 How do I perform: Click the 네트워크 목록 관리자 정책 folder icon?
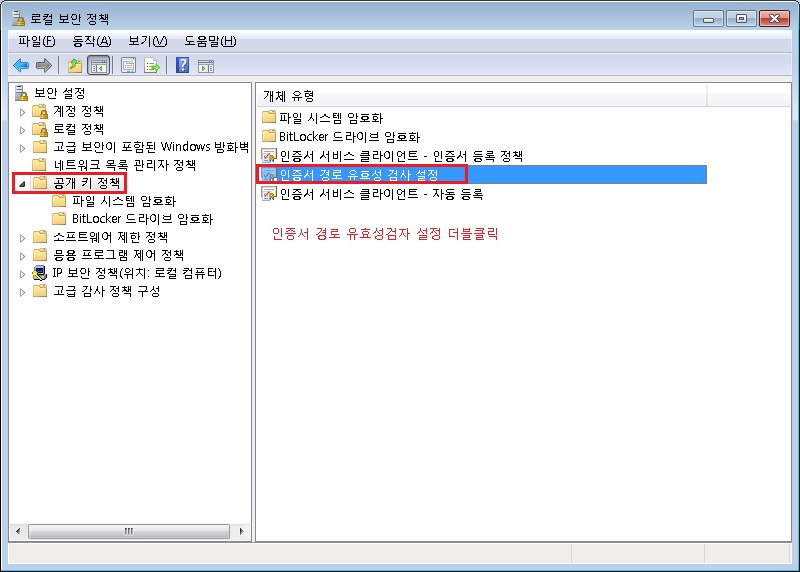pyautogui.click(x=39, y=165)
